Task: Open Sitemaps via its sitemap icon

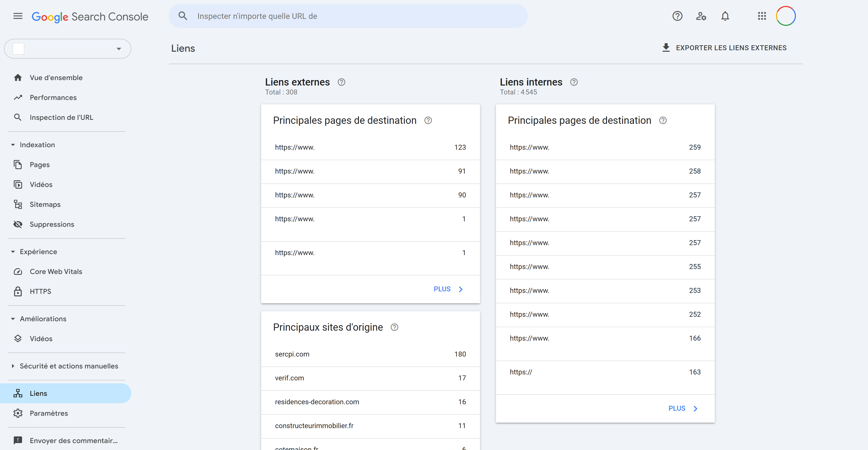Action: click(x=18, y=204)
